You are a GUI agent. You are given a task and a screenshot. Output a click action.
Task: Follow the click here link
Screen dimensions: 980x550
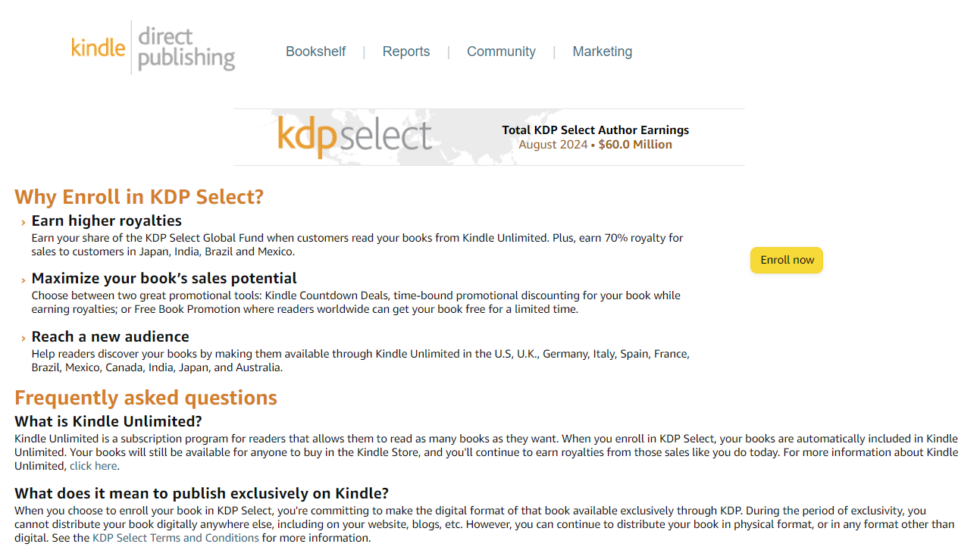[x=93, y=465]
